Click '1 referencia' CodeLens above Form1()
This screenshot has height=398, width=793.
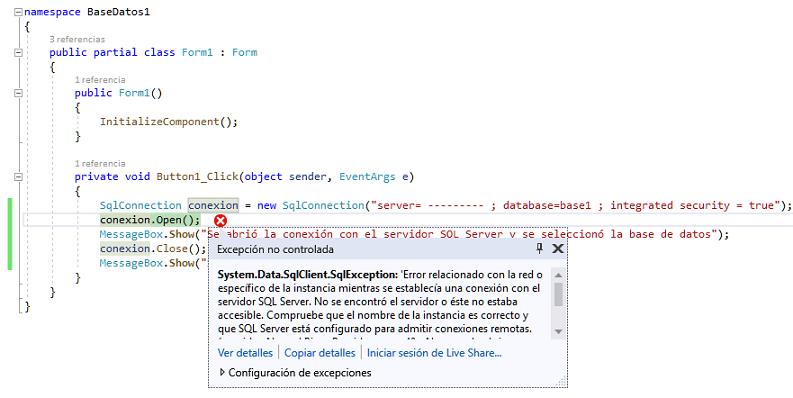click(x=100, y=80)
